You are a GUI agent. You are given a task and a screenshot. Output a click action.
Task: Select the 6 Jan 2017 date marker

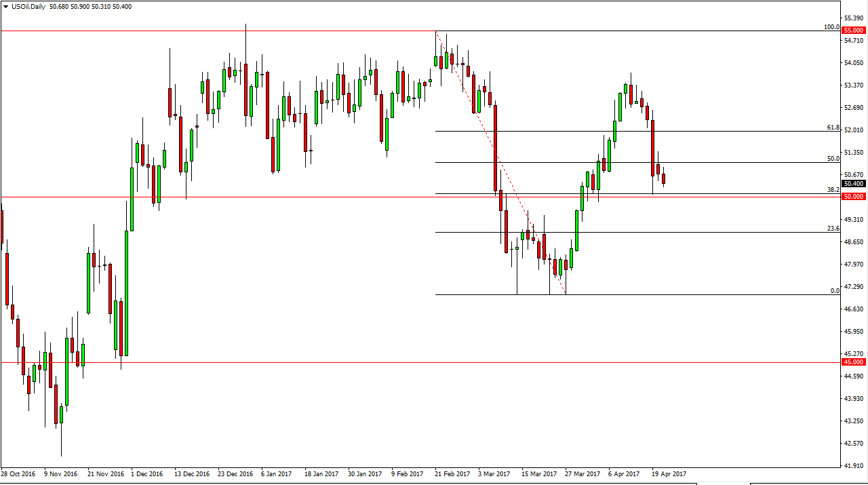click(x=277, y=474)
